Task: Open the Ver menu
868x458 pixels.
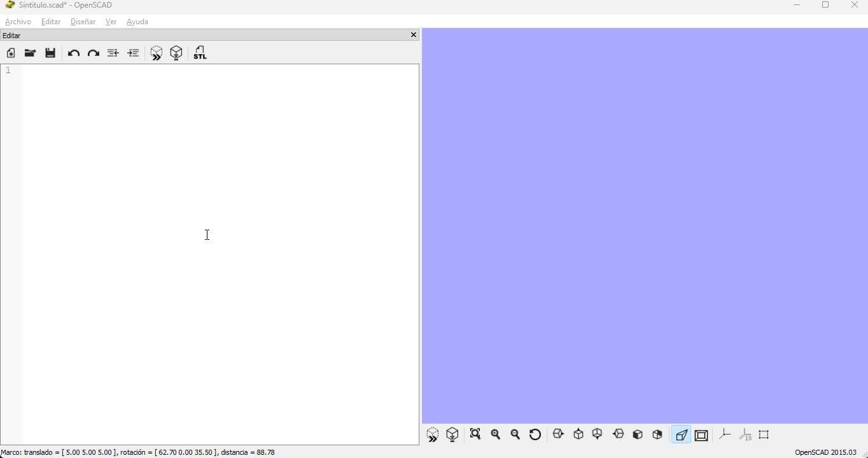Action: [111, 22]
